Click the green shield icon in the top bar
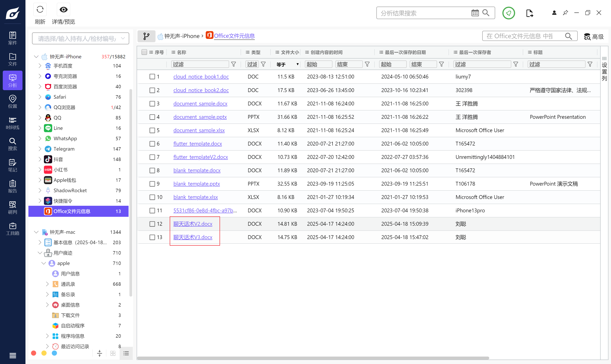The height and width of the screenshot is (364, 611). (509, 13)
